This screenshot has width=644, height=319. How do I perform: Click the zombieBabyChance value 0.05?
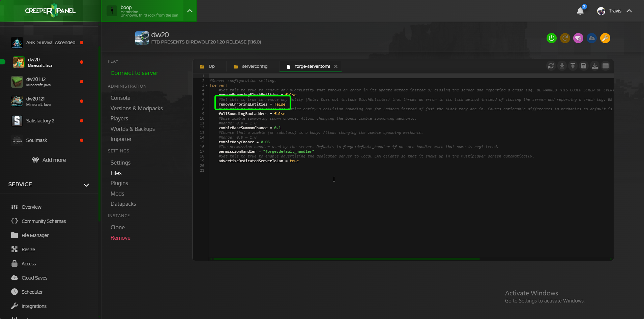265,142
